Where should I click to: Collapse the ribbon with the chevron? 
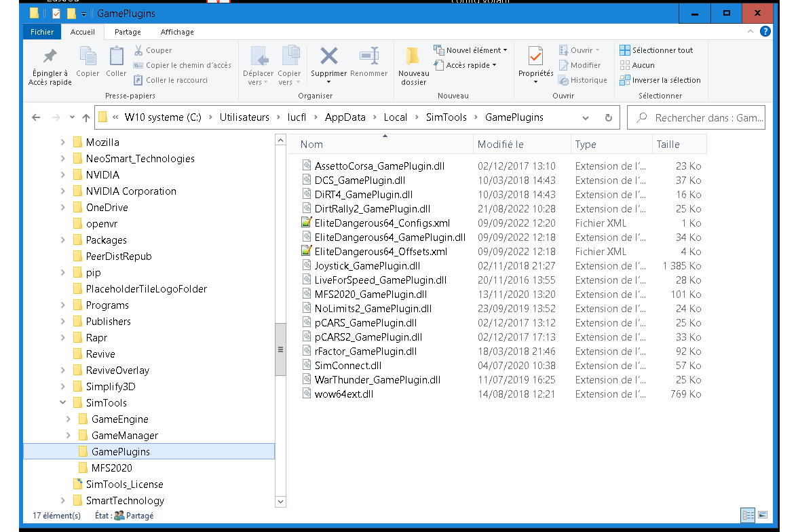pyautogui.click(x=750, y=32)
